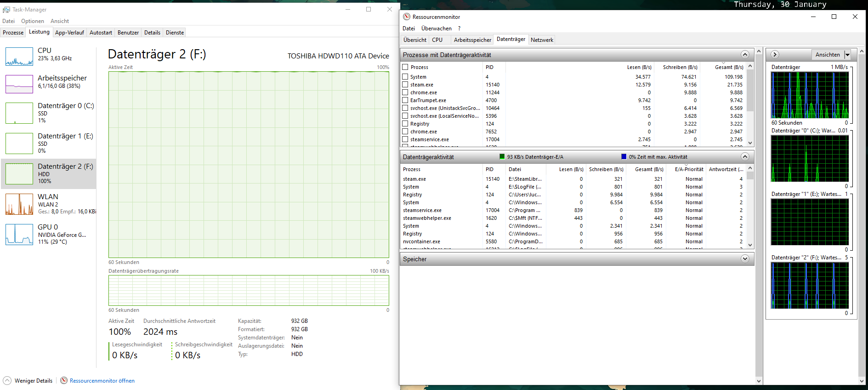Select Datenträger 0 (C:) in sidebar
This screenshot has height=390, width=868.
[x=49, y=113]
